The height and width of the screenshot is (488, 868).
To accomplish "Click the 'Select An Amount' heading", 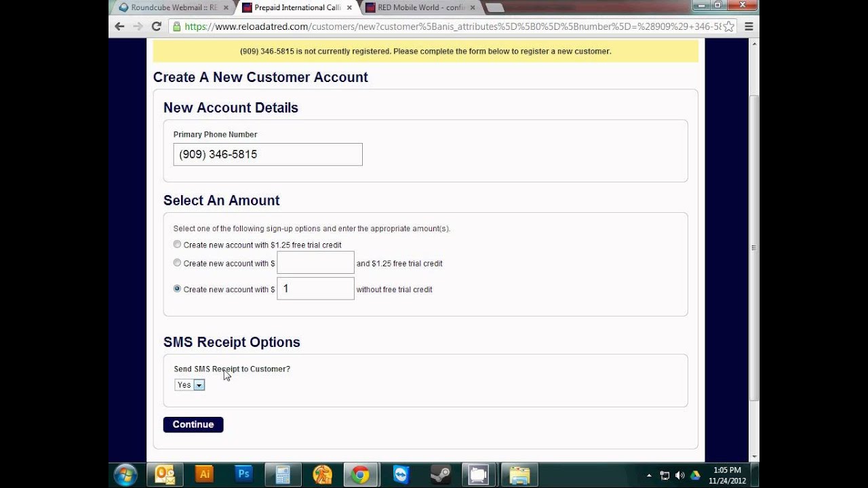I will click(x=221, y=201).
